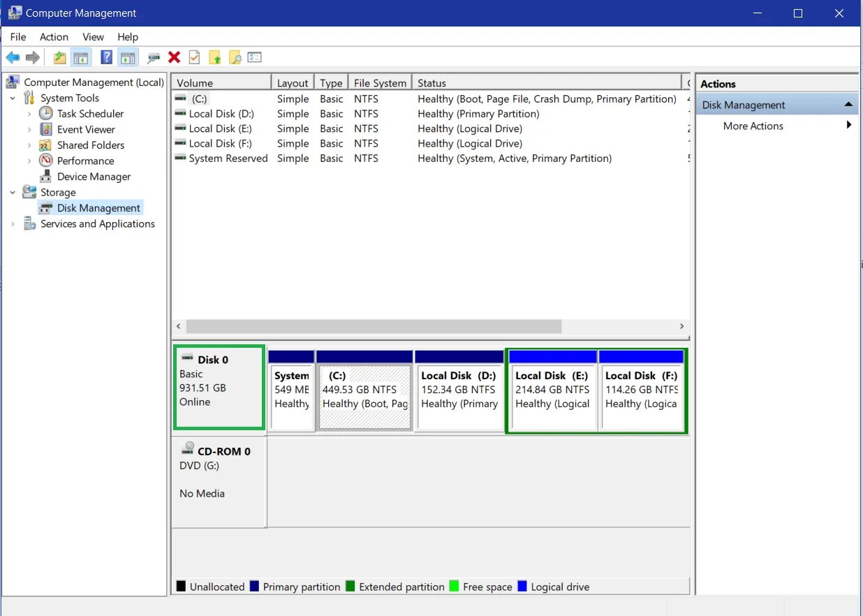The height and width of the screenshot is (616, 863).
Task: Select the (C:) 449.53 GB partition block
Action: 364,391
